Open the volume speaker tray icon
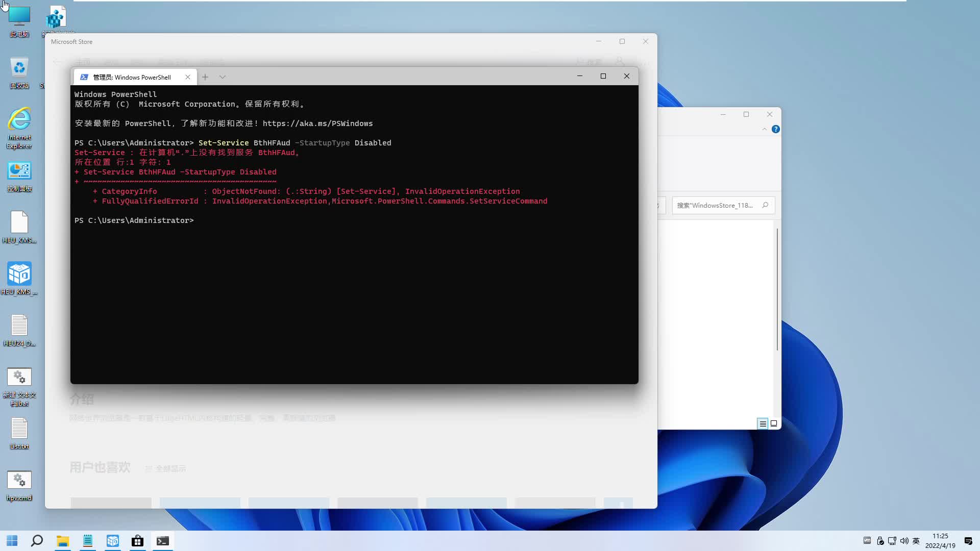 pyautogui.click(x=904, y=541)
